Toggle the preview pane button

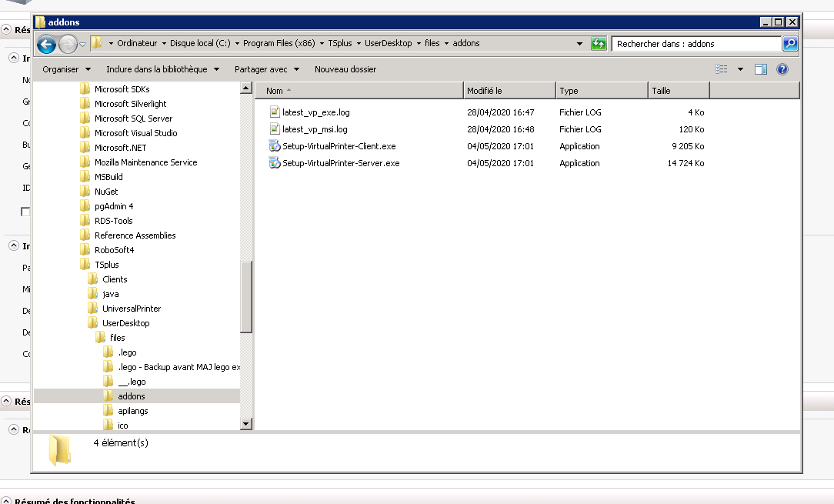pyautogui.click(x=760, y=69)
